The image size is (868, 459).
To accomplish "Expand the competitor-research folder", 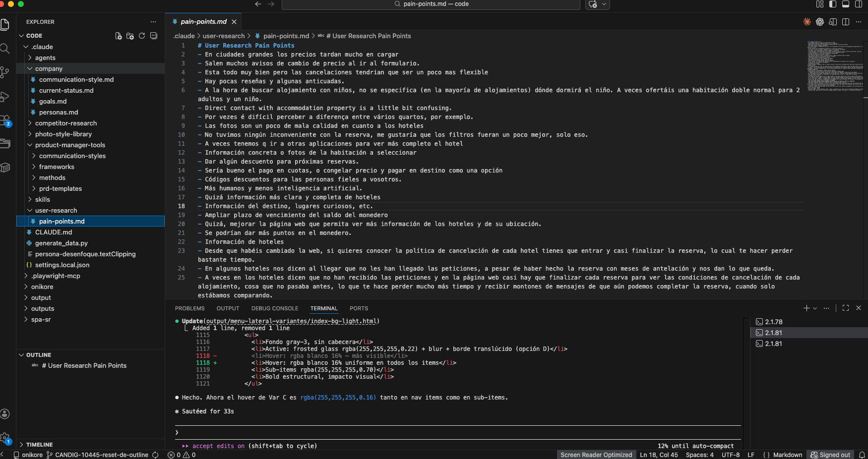I will pos(66,123).
